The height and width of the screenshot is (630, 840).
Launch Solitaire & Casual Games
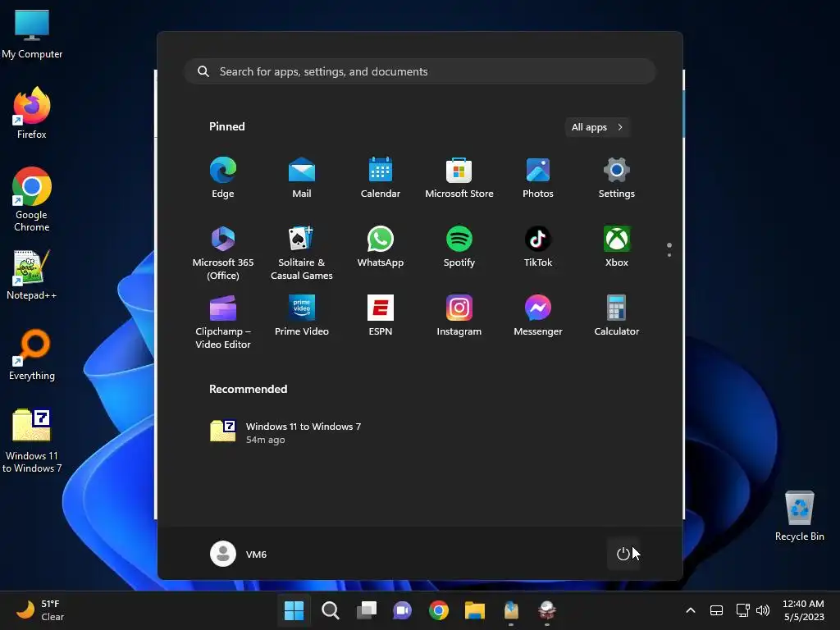302,253
